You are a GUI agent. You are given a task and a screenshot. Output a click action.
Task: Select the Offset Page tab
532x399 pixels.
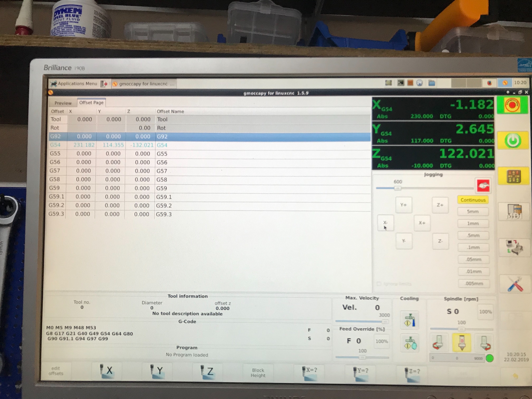point(91,102)
